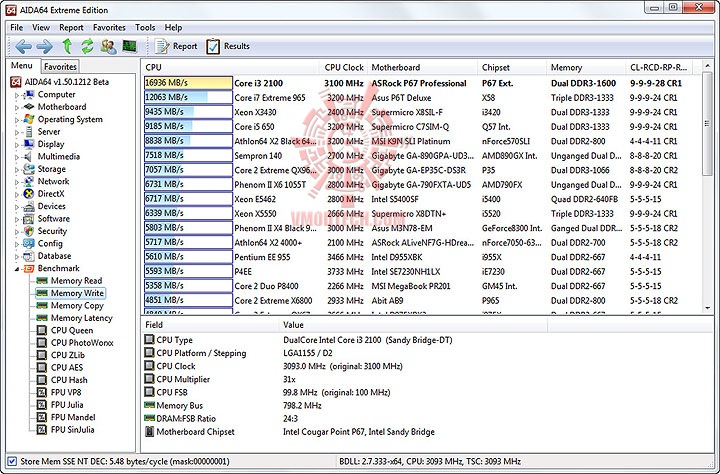The height and width of the screenshot is (474, 720).
Task: Open the File menu
Action: (17, 28)
